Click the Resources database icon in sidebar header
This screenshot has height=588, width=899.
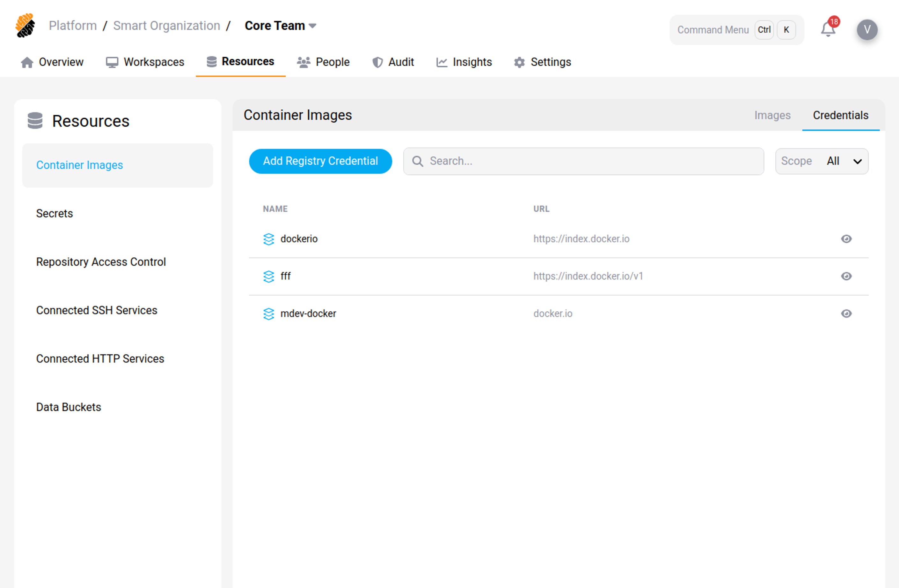coord(35,121)
